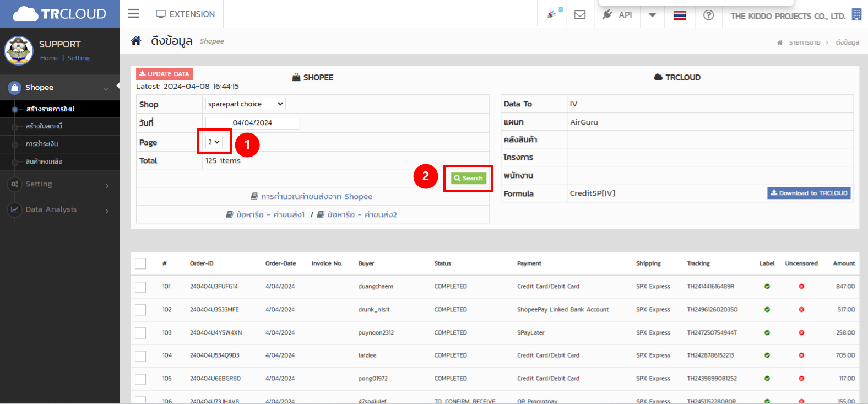
Task: Open การคำนวณค่าขนส่งจาก Shopee link
Action: 311,197
